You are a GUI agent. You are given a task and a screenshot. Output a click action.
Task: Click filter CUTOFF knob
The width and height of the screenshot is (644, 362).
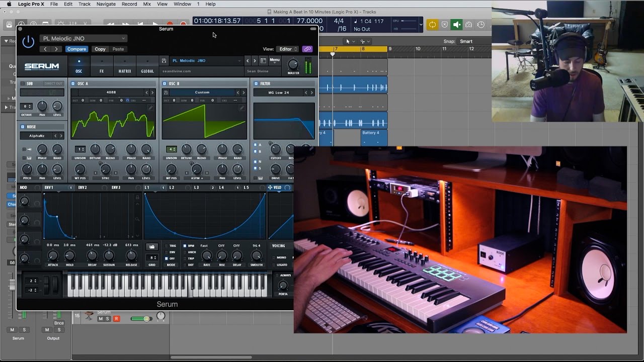click(276, 149)
